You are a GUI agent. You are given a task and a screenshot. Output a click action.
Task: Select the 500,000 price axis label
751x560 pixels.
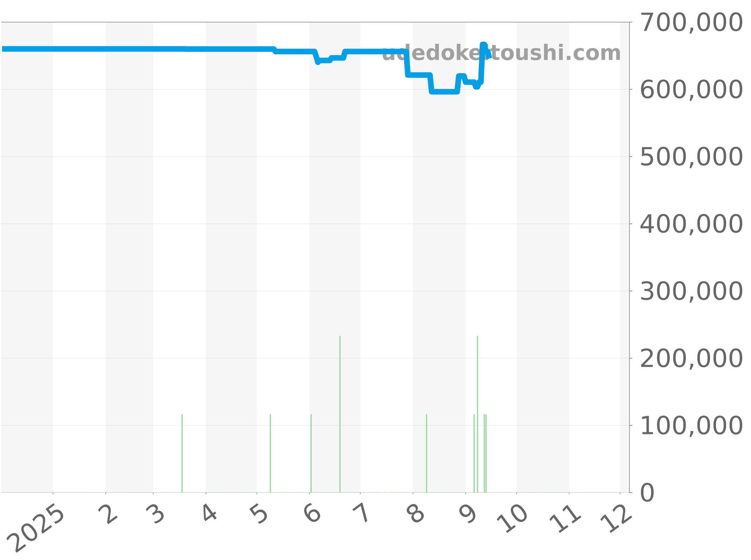pos(691,157)
